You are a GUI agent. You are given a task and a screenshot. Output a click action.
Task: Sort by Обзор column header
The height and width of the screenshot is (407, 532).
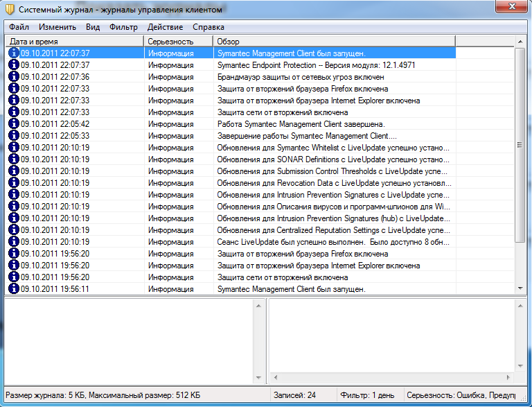tap(334, 42)
